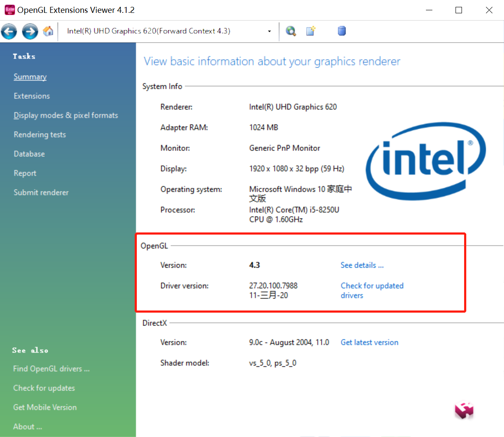
Task: Click the home icon in the toolbar
Action: coord(48,31)
